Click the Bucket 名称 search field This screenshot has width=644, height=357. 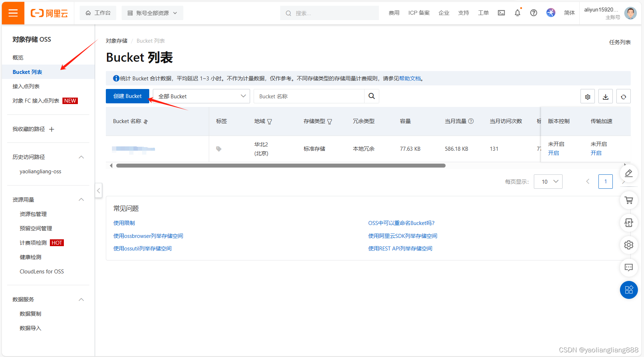(309, 96)
